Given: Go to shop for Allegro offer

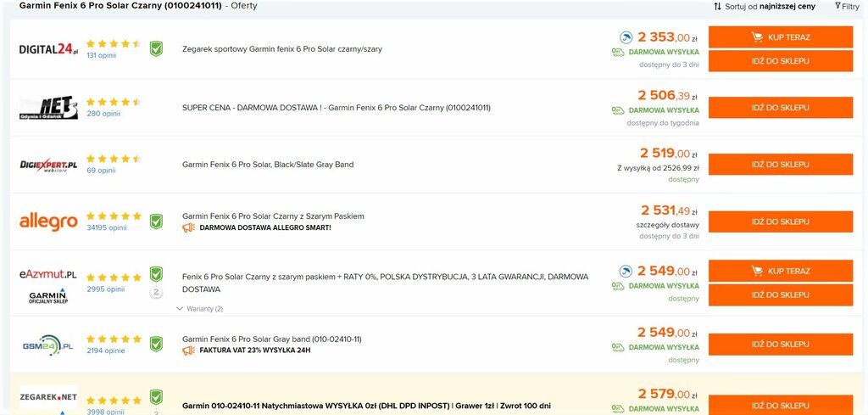Looking at the screenshot, I should (781, 222).
